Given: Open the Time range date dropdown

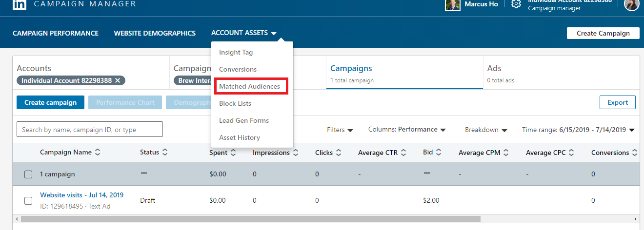Looking at the screenshot, I should pos(578,130).
